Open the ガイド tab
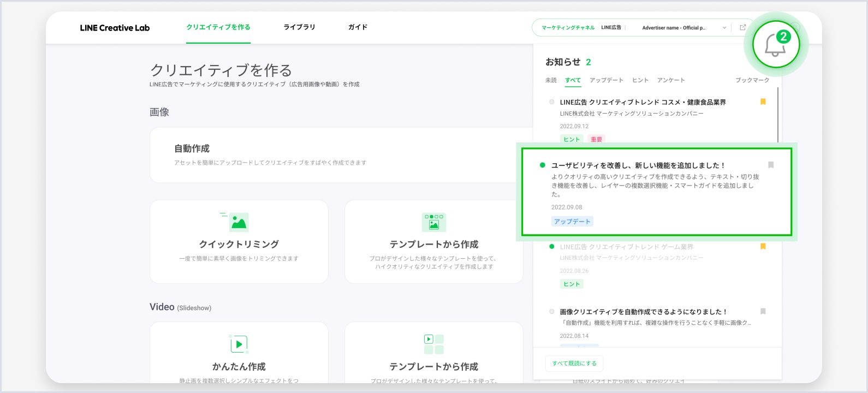Image resolution: width=868 pixels, height=393 pixels. tap(358, 27)
